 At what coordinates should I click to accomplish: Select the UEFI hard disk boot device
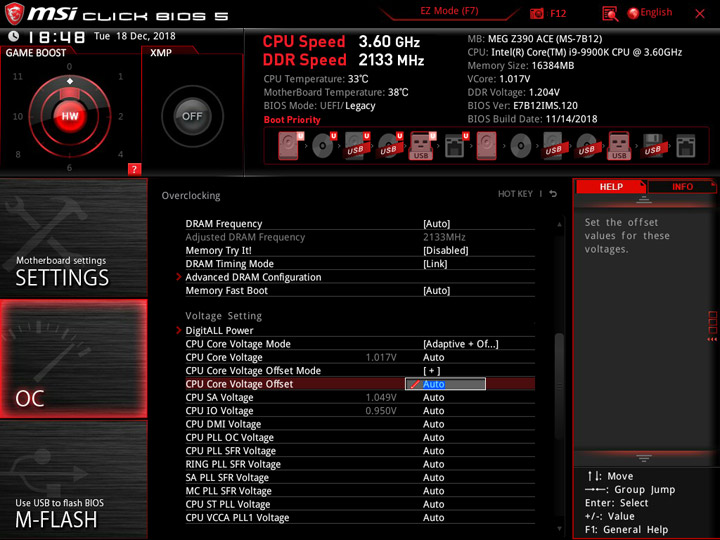tap(291, 146)
